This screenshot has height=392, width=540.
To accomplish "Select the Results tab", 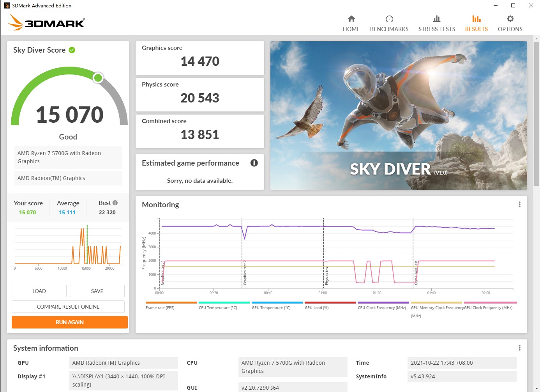I will pos(476,24).
